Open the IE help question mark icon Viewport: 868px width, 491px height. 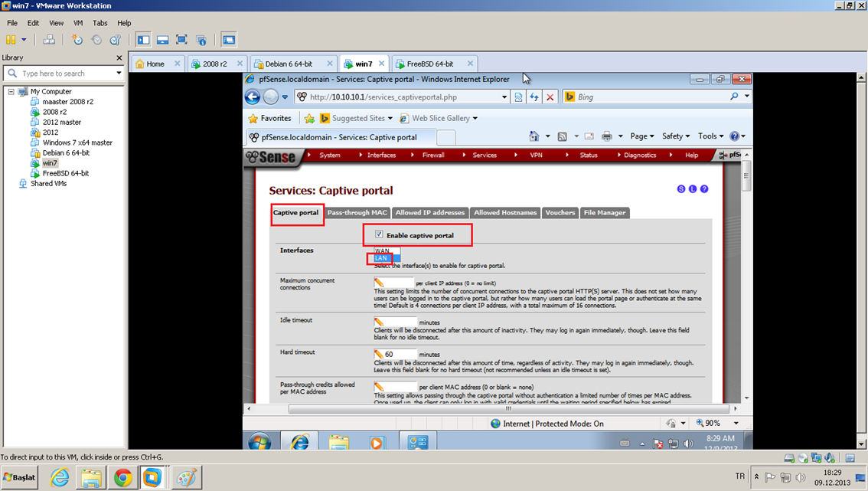pos(735,136)
